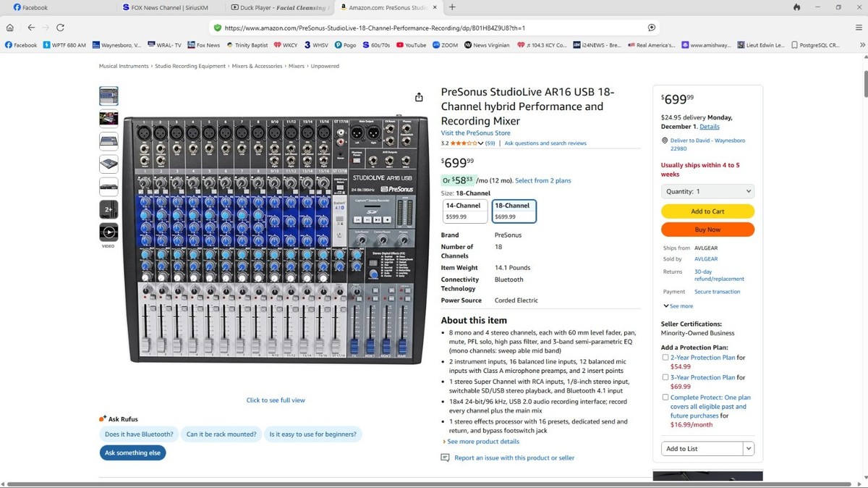868x488 pixels.
Task: Click to see full view link
Action: (276, 400)
